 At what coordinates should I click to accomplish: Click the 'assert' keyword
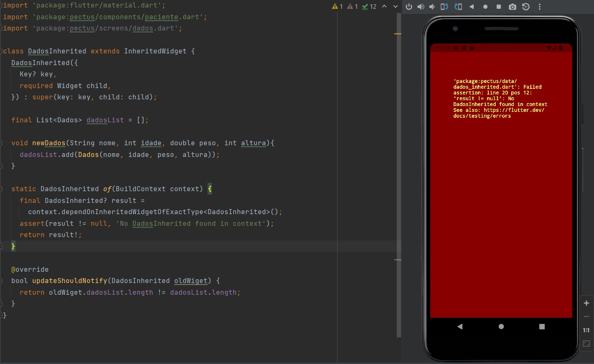click(x=32, y=224)
